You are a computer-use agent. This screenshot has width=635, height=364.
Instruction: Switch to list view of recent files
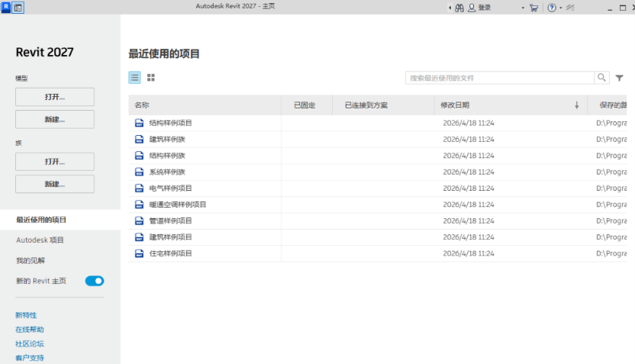135,77
